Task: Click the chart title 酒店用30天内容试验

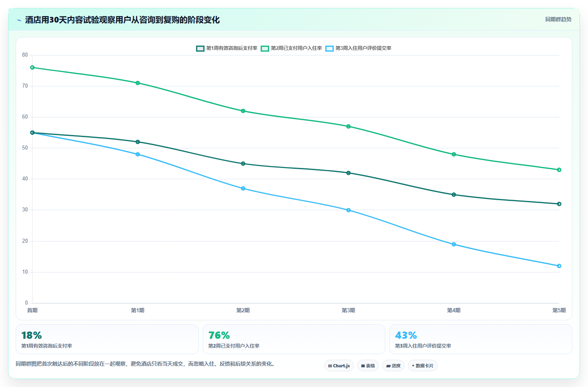Action: 122,20
